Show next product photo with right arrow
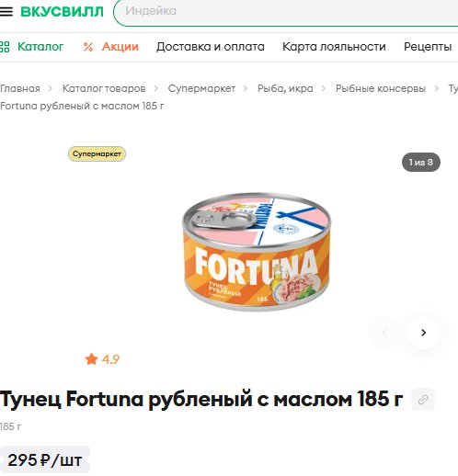This screenshot has width=458, height=476. tap(424, 333)
